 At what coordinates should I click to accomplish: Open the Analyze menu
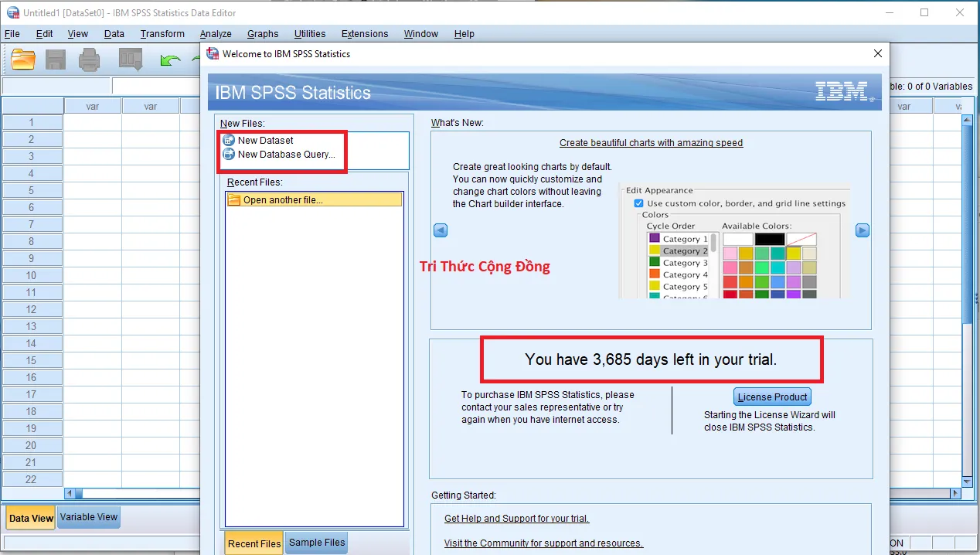[x=216, y=34]
